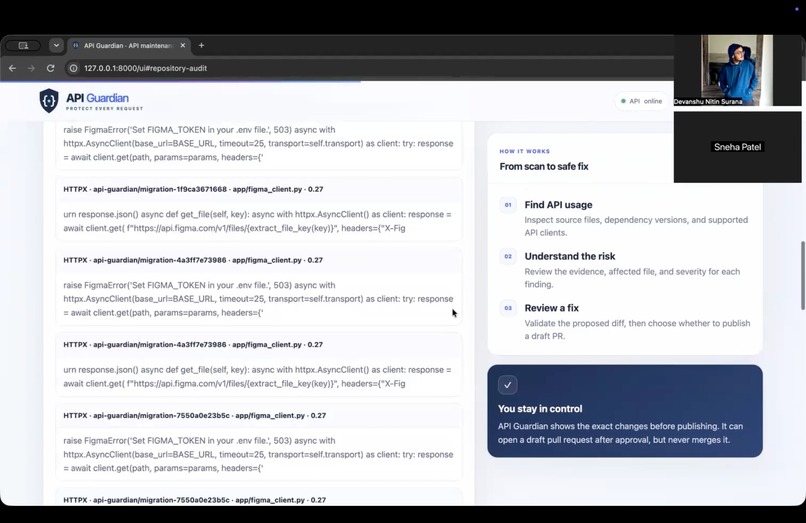Image resolution: width=806 pixels, height=523 pixels.
Task: Click the Sneha Patel participant tile
Action: [737, 147]
